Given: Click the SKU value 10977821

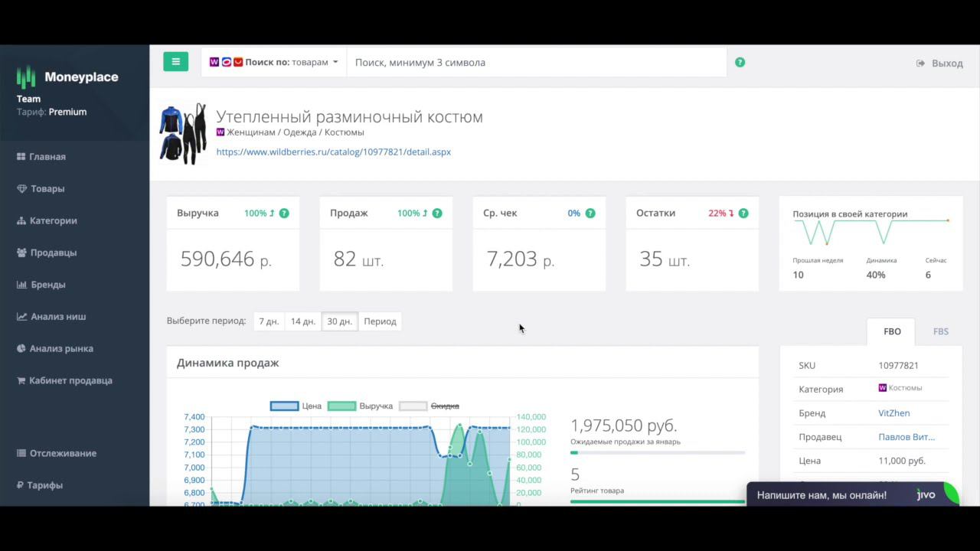Looking at the screenshot, I should tap(898, 365).
